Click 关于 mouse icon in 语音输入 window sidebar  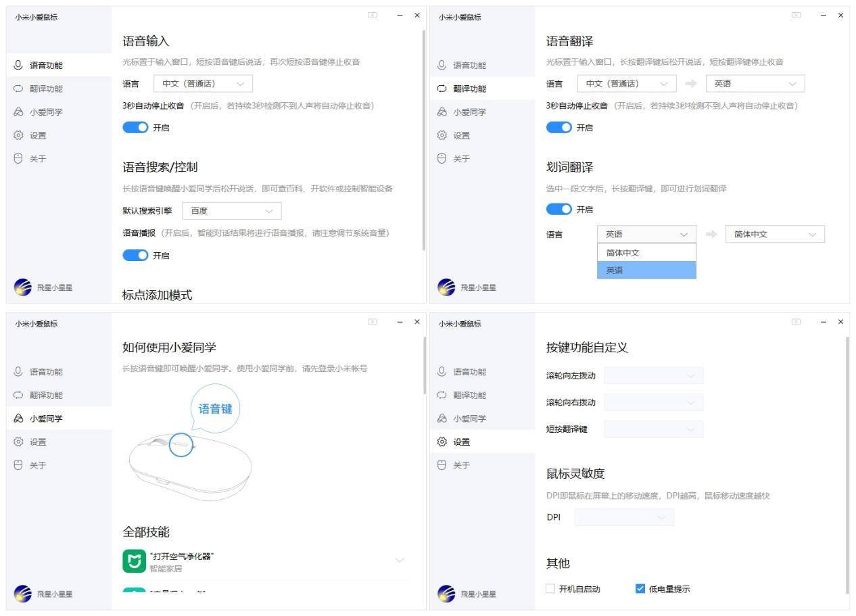[x=18, y=159]
